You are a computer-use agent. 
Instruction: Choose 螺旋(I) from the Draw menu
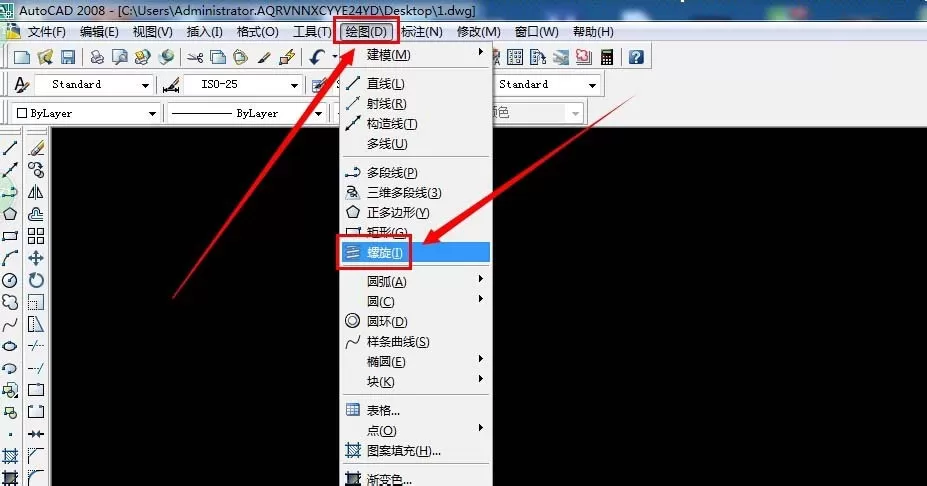(416, 252)
